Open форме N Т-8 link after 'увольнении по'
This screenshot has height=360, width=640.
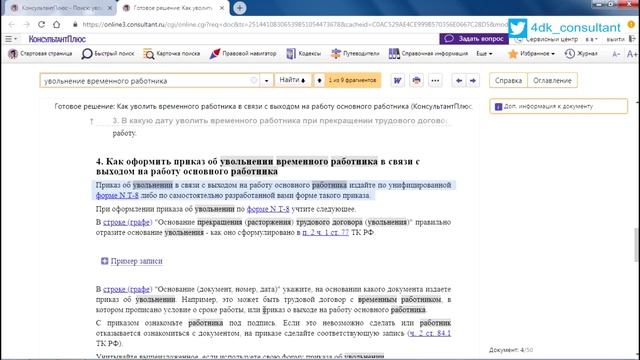click(x=268, y=209)
